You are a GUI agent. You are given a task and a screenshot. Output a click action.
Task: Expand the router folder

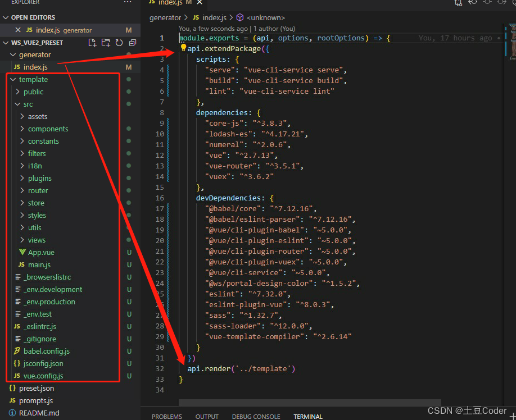[22, 190]
